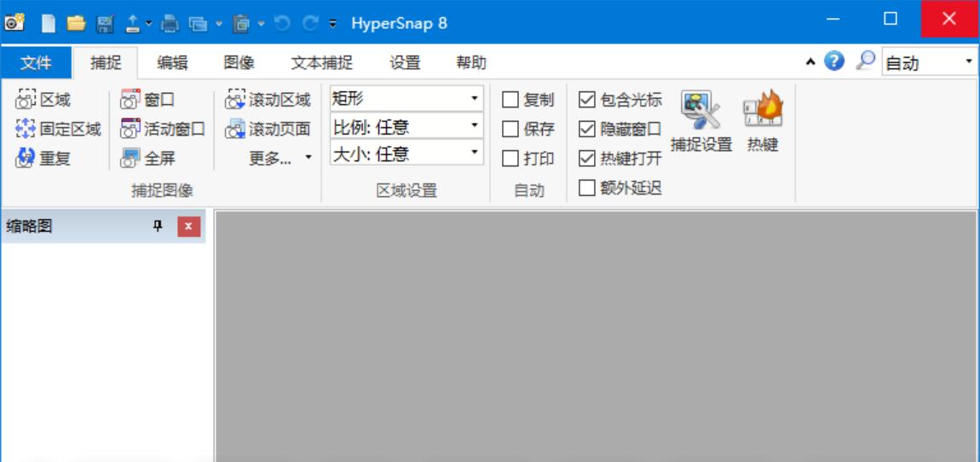
Task: Open a file with the folder icon
Action: 76,23
